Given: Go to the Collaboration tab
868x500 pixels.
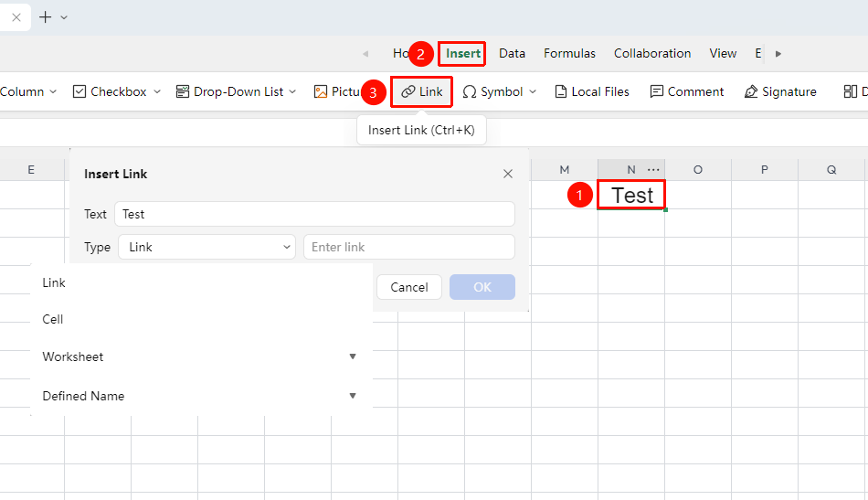Looking at the screenshot, I should pyautogui.click(x=652, y=54).
